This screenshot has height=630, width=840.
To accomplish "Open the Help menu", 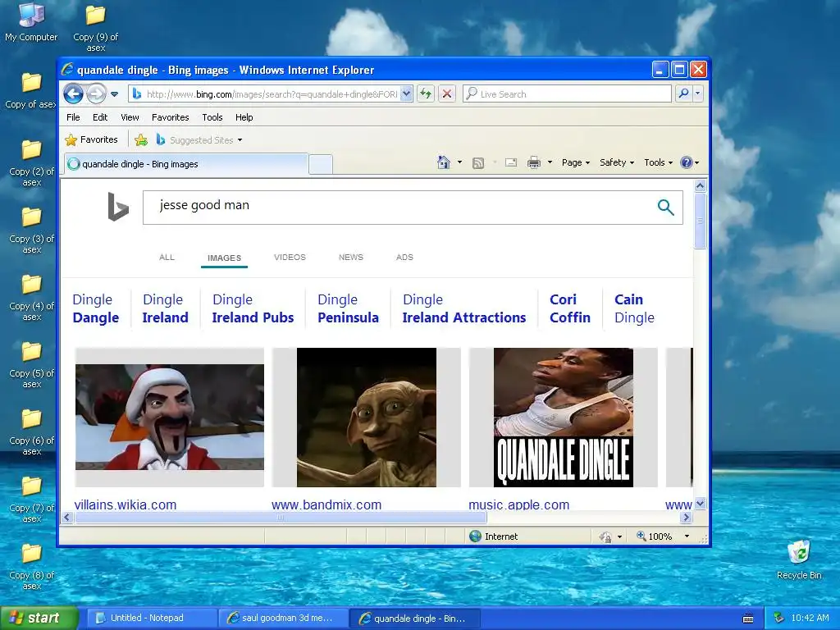I will click(x=244, y=117).
